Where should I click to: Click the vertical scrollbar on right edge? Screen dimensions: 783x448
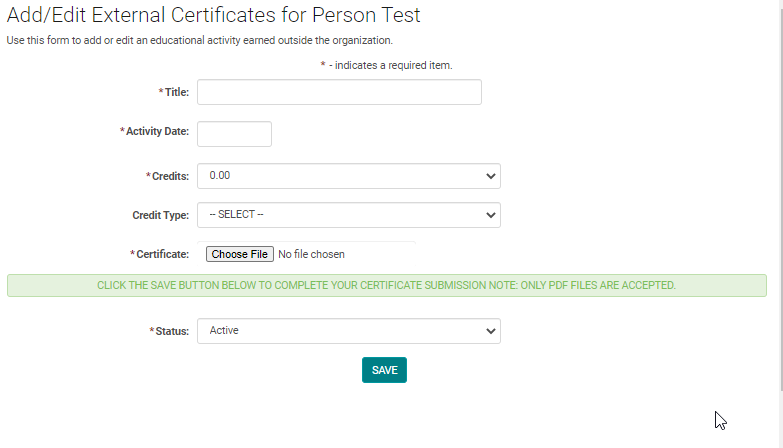[x=780, y=200]
